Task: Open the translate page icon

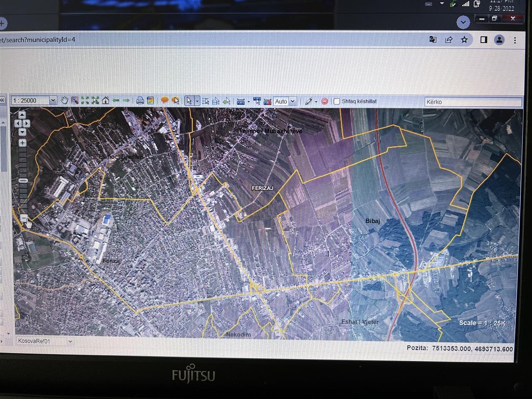Action: pos(433,40)
